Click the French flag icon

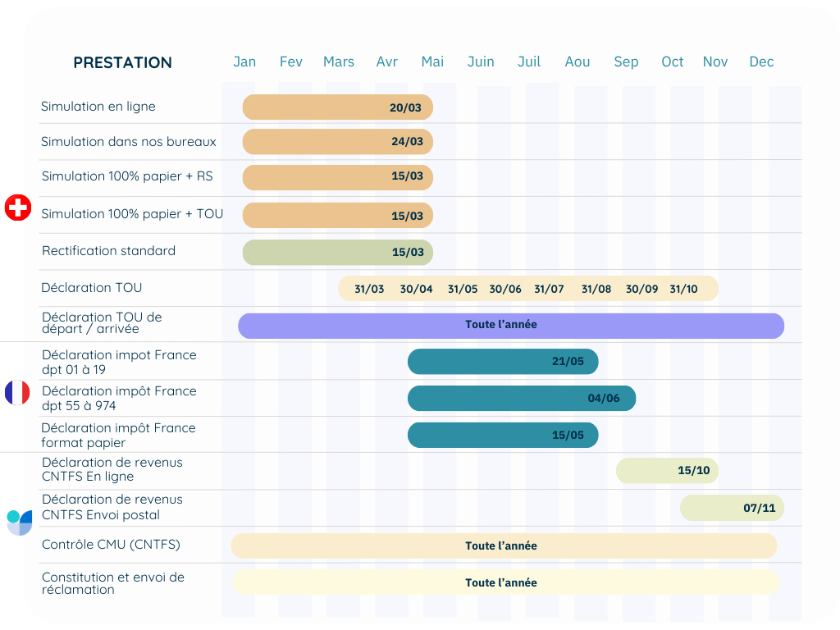(17, 393)
